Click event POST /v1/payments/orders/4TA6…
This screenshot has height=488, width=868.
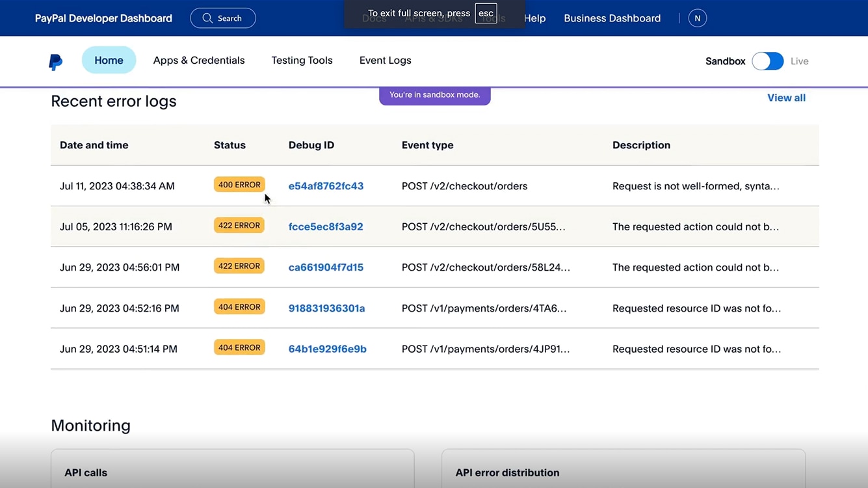click(x=484, y=308)
